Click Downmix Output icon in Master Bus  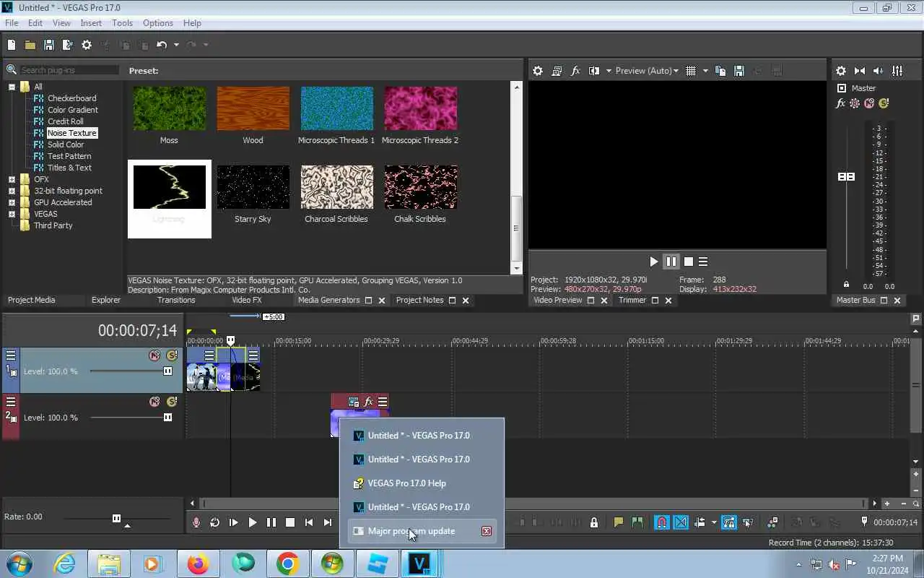[860, 71]
